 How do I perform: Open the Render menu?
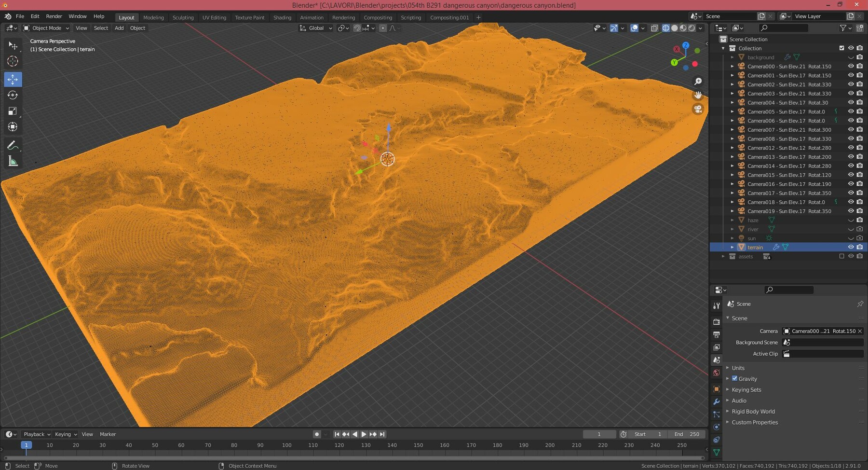54,16
